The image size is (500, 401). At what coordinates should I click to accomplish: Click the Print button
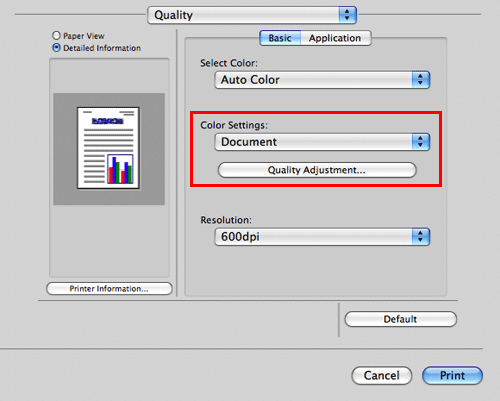click(452, 375)
